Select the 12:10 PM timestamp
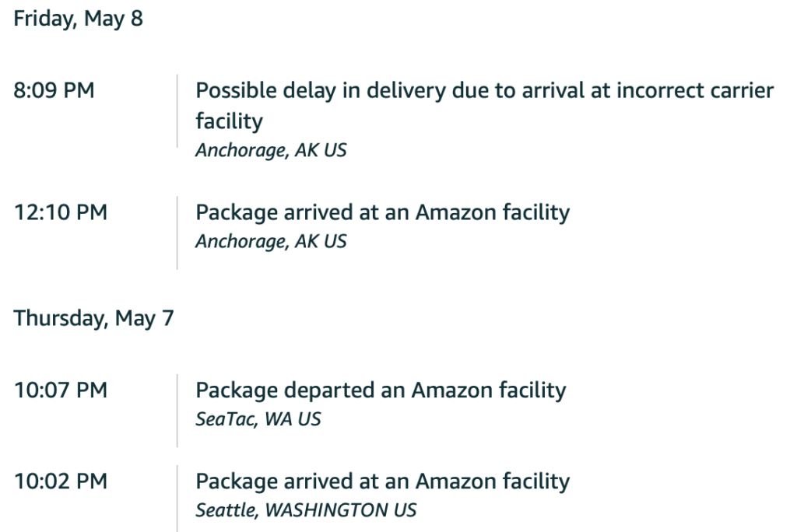This screenshot has height=532, width=797. click(61, 212)
